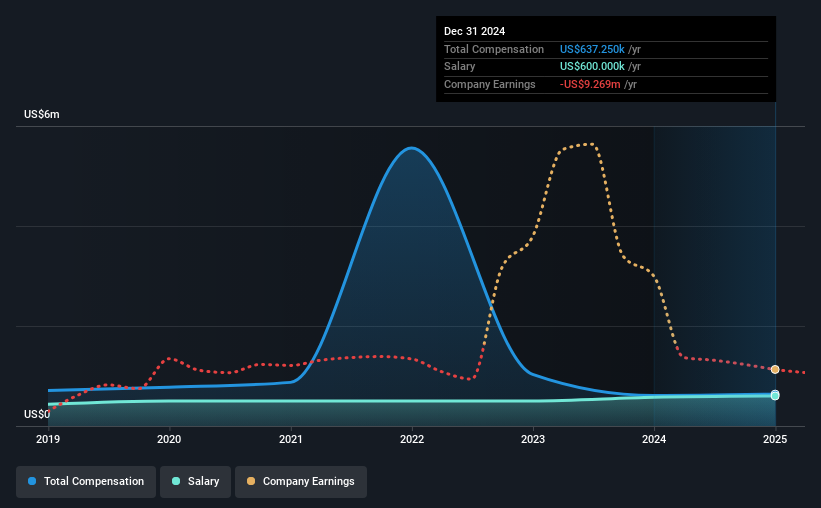
Task: Click the -US$9.269m company earnings value
Action: coord(590,84)
